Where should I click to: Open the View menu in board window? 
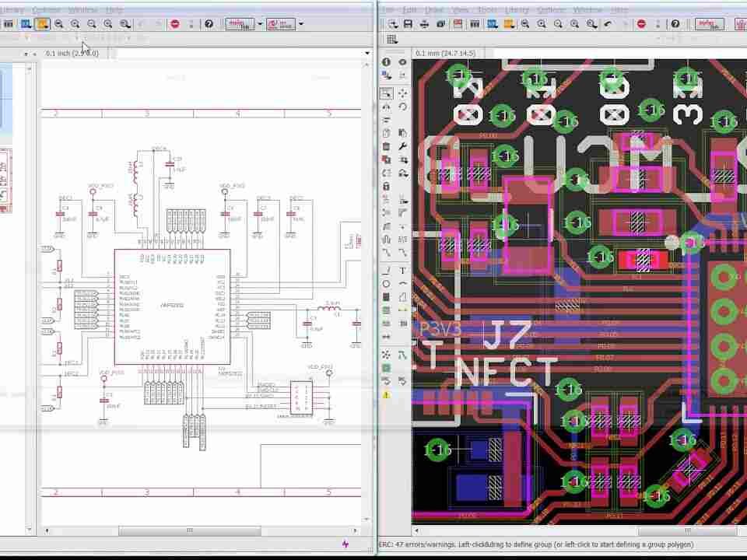pyautogui.click(x=460, y=9)
